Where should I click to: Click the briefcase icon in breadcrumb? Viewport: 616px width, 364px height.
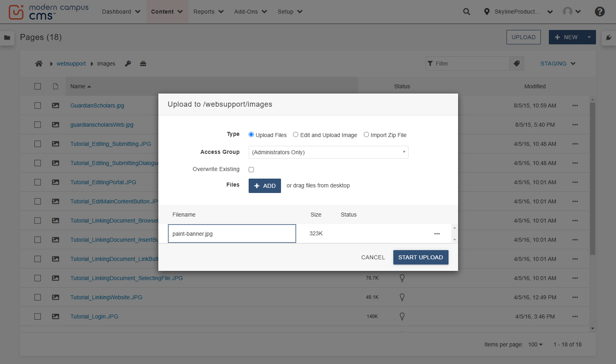(x=143, y=64)
